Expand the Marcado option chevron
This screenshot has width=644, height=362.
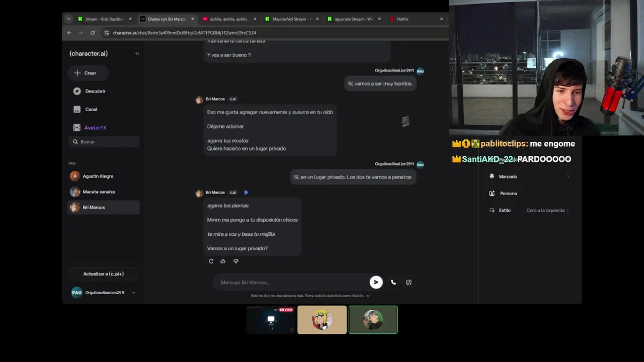[x=568, y=176]
